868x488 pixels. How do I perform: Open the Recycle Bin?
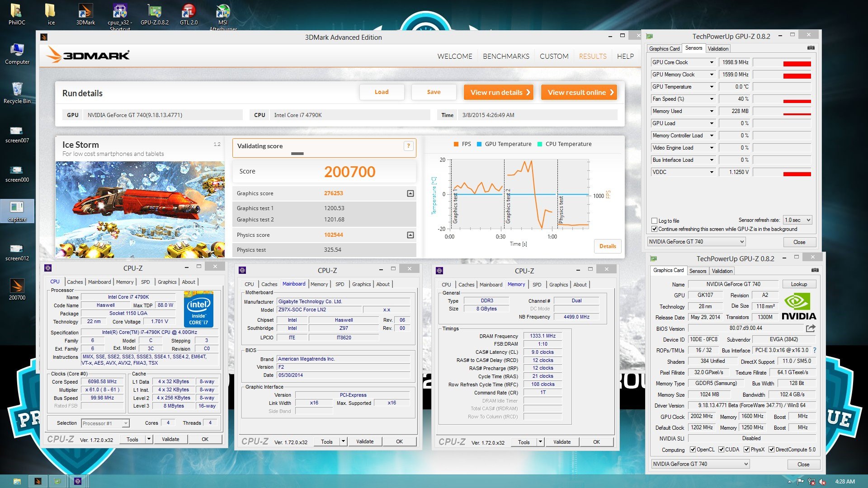(17, 93)
